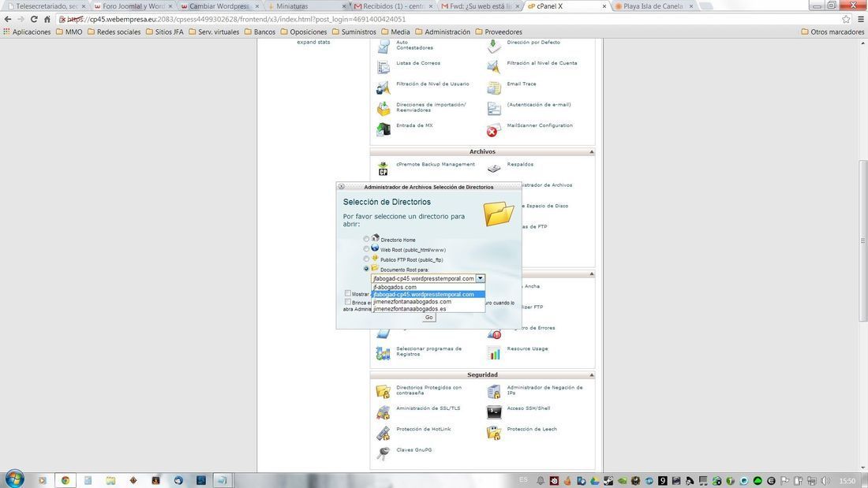The width and height of the screenshot is (868, 488).
Task: Click the address bar URL
Action: coord(237,19)
